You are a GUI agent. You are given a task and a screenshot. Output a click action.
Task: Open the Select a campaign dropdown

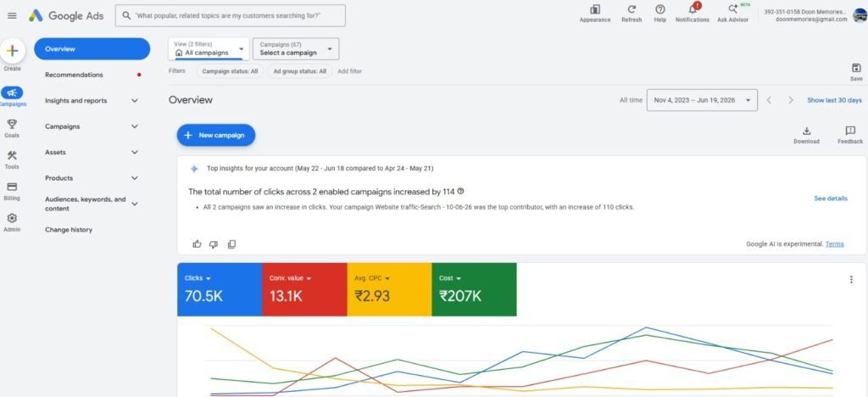[x=296, y=48]
